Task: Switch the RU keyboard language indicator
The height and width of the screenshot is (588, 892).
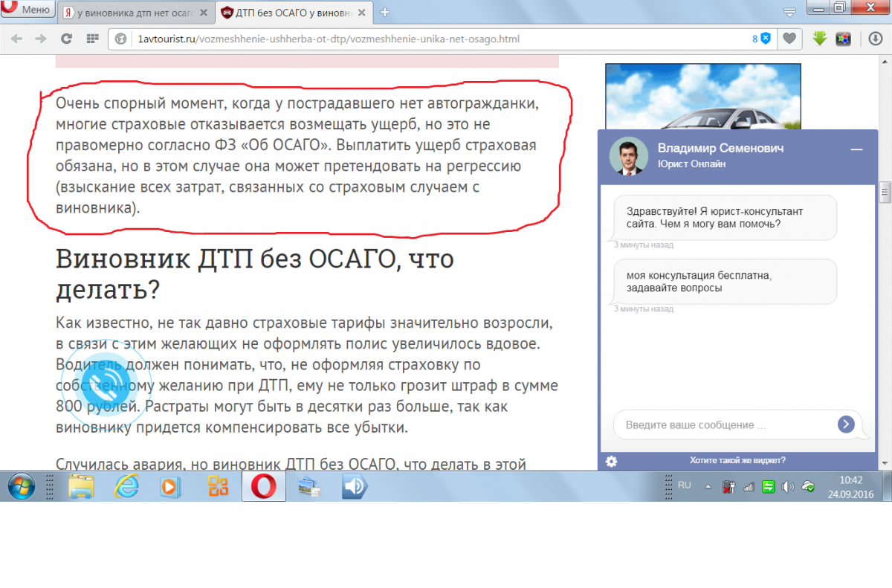Action: (685, 485)
